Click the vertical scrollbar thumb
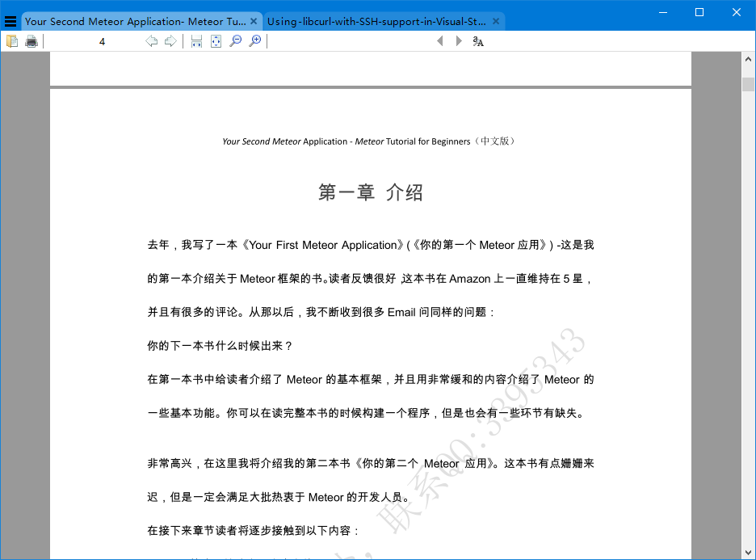This screenshot has height=560, width=756. coord(748,84)
